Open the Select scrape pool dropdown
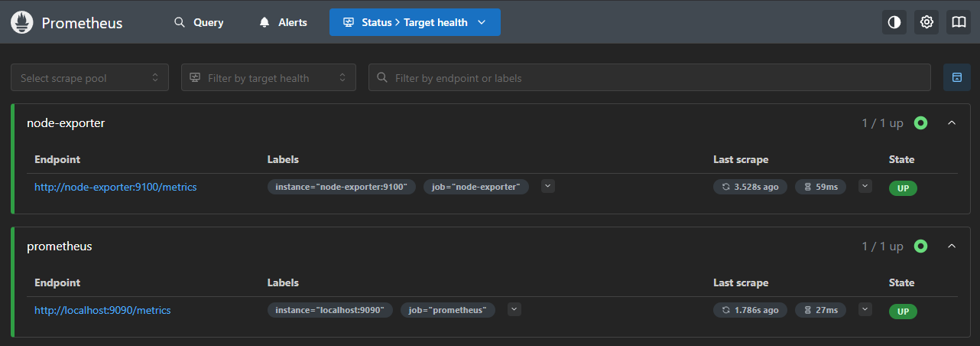980x346 pixels. coord(89,77)
